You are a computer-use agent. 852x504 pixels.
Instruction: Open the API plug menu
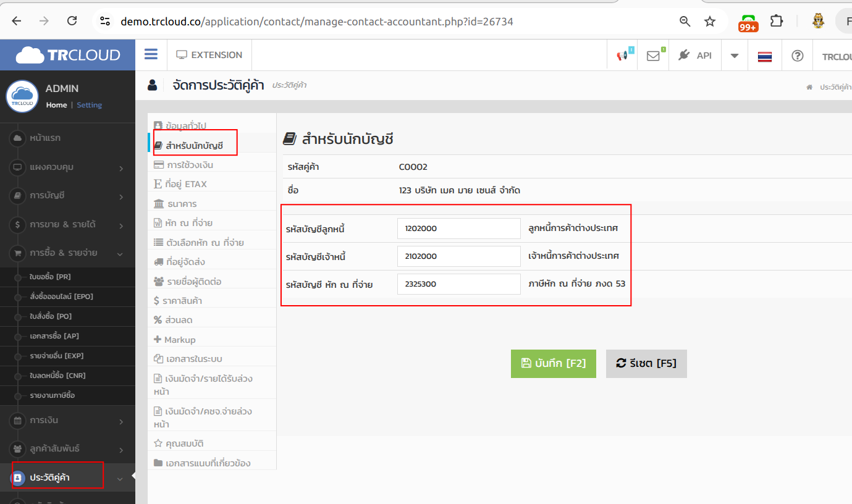(695, 56)
